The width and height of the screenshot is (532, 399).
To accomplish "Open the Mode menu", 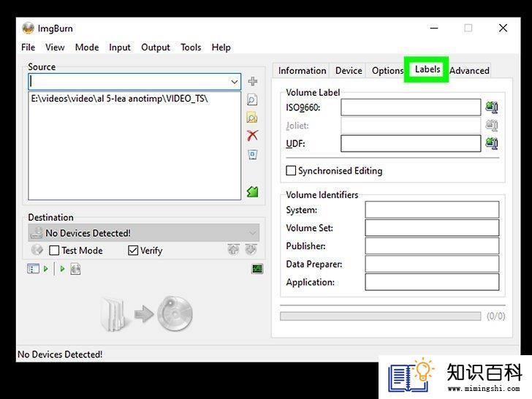I will pyautogui.click(x=87, y=47).
